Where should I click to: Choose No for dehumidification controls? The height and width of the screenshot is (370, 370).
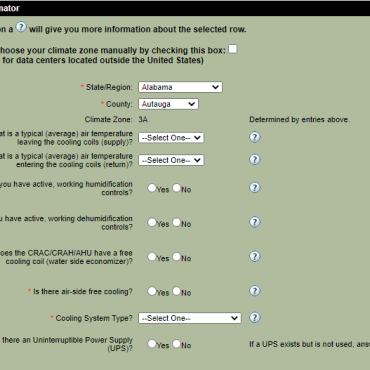click(x=176, y=222)
